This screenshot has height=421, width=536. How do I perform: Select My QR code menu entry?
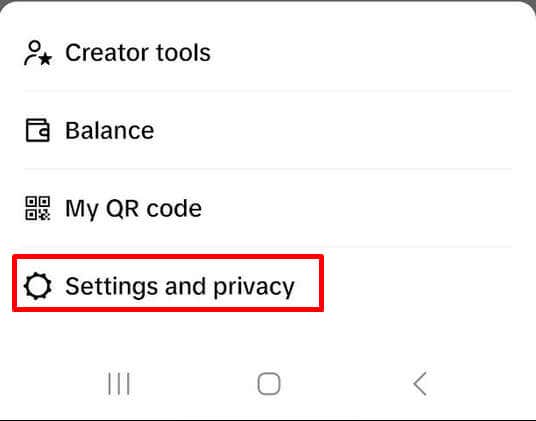268,208
